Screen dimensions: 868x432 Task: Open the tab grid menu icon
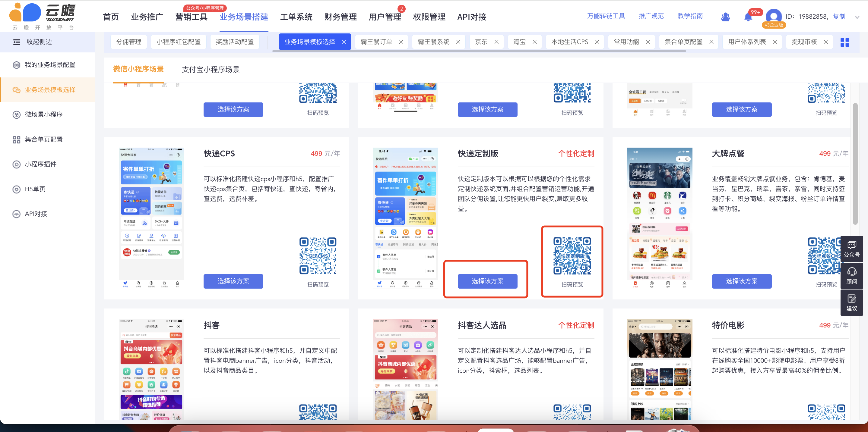point(845,42)
